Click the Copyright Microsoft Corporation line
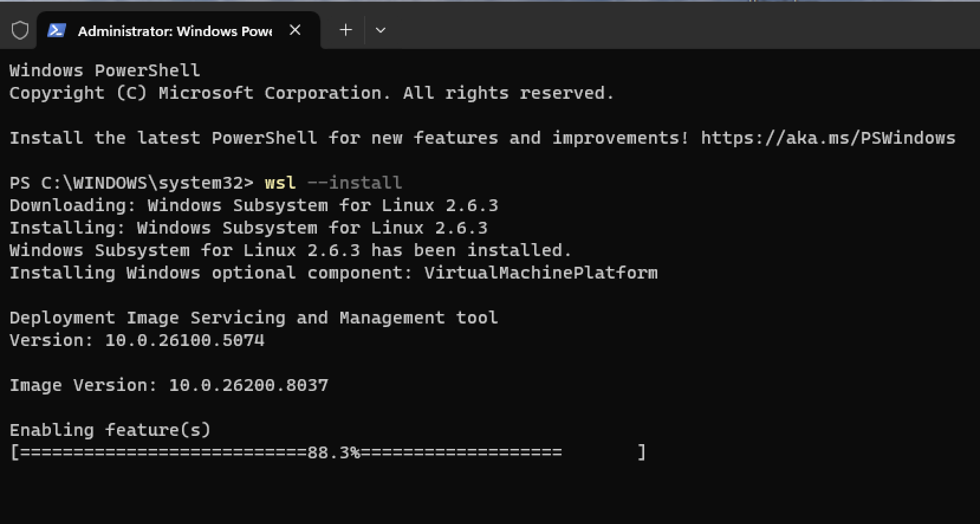 [x=311, y=93]
